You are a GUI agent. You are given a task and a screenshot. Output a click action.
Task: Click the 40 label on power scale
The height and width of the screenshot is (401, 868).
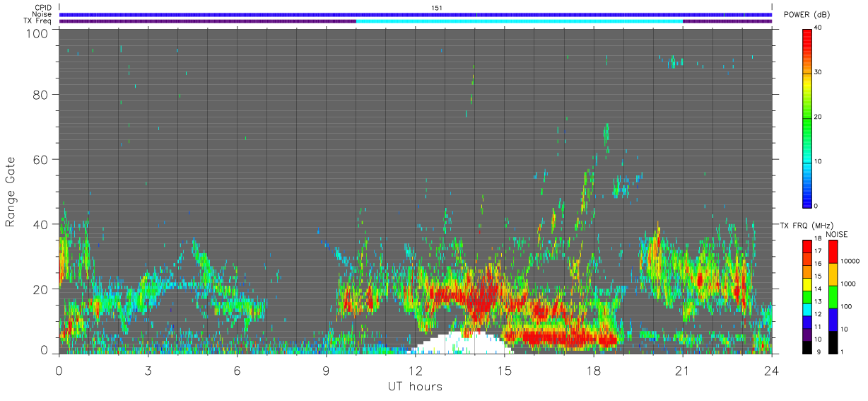[818, 28]
